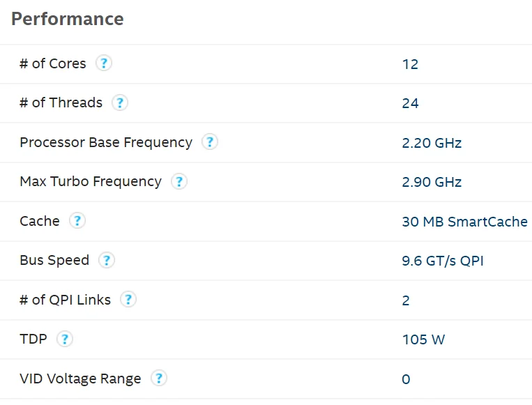The image size is (532, 405).
Task: Click the 105 W TDP value
Action: 423,339
